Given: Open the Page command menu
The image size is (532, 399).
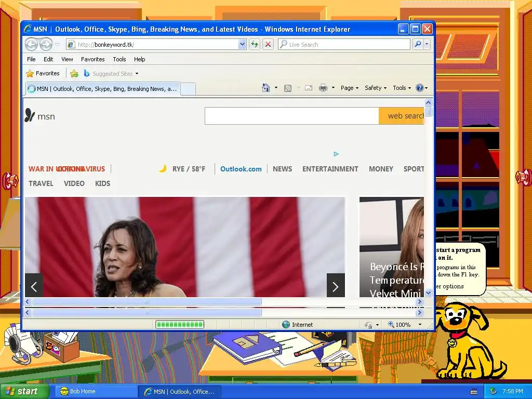Looking at the screenshot, I should (x=350, y=88).
